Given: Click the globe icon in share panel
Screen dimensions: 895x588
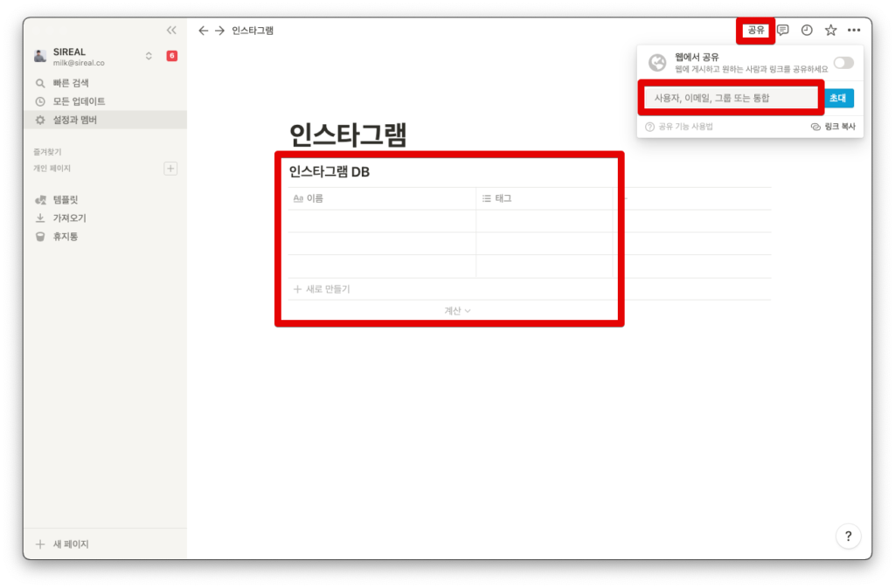Looking at the screenshot, I should (x=657, y=63).
